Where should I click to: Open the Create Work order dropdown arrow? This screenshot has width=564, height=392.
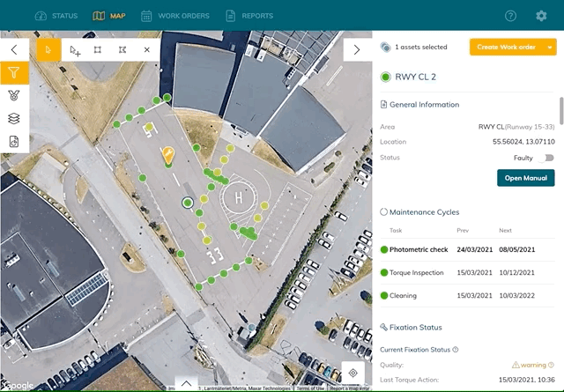tap(549, 48)
